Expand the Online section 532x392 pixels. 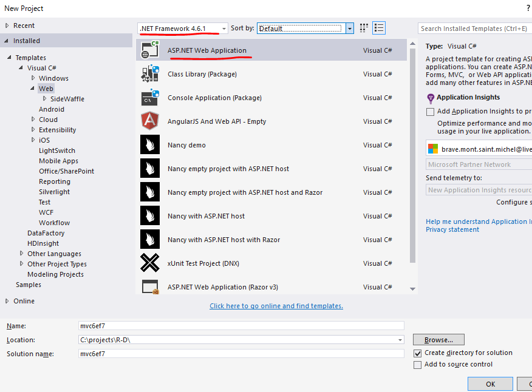(7, 300)
